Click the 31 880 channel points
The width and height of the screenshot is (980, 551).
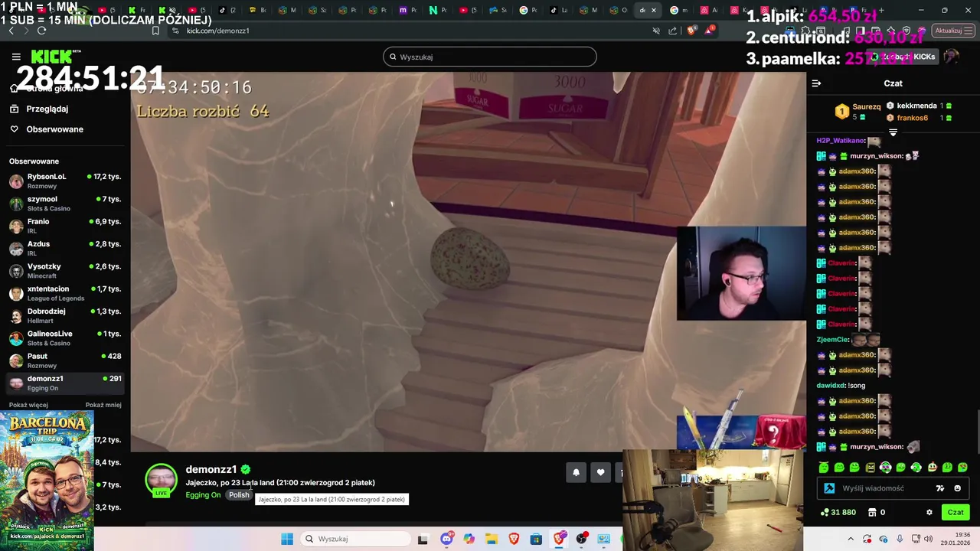click(x=838, y=513)
